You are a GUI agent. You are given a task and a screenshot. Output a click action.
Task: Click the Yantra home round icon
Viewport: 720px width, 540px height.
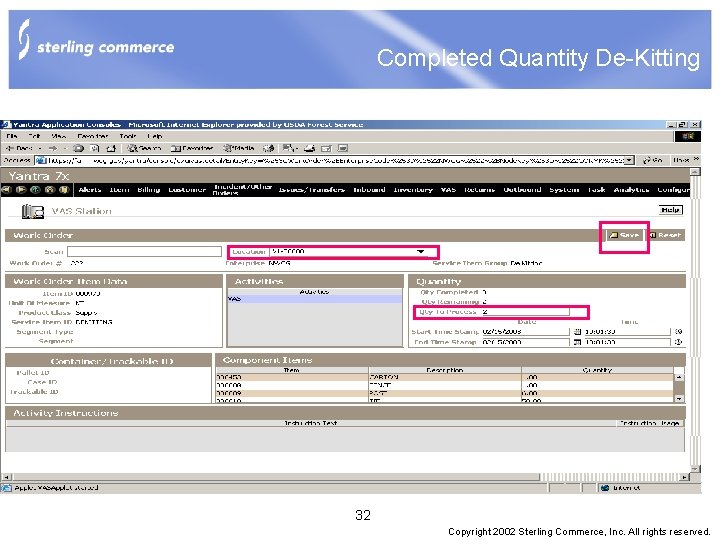pos(50,189)
